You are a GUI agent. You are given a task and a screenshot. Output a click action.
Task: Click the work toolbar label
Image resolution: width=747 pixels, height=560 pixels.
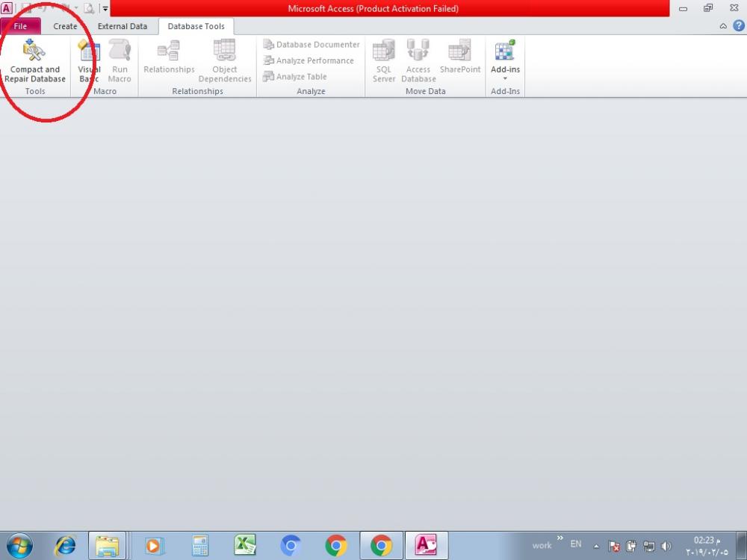tap(542, 546)
